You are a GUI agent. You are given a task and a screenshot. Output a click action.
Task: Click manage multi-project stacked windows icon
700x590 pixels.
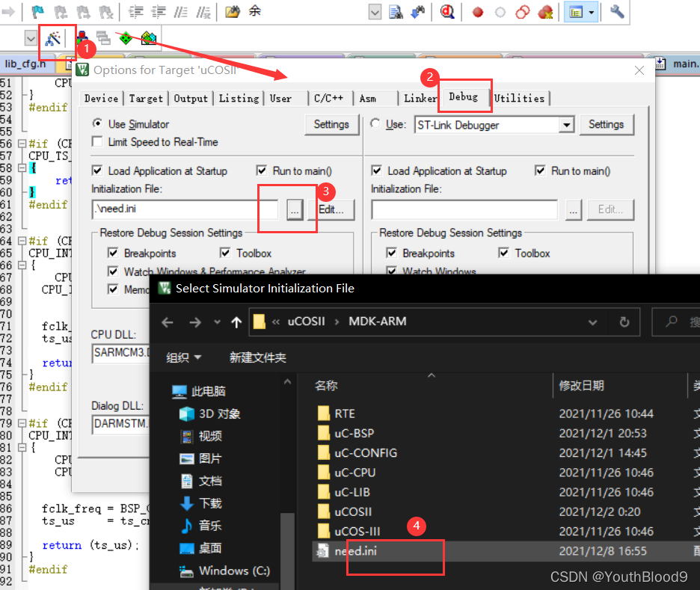[103, 38]
